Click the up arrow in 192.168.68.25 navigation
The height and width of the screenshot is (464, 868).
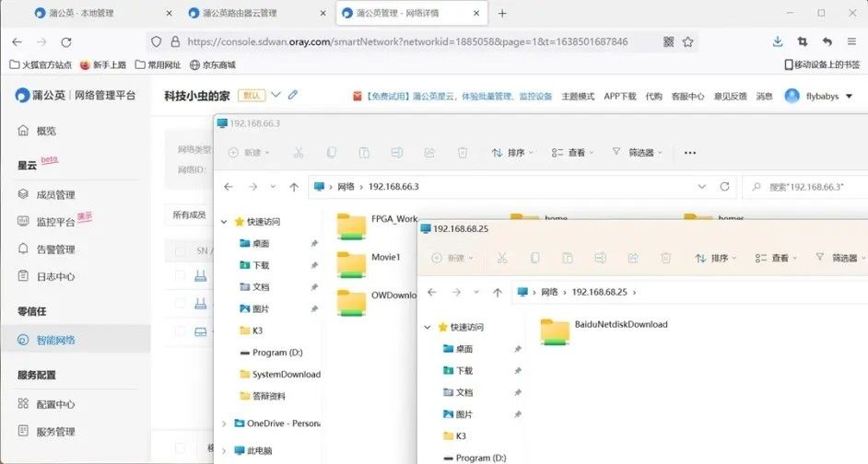[x=498, y=293]
